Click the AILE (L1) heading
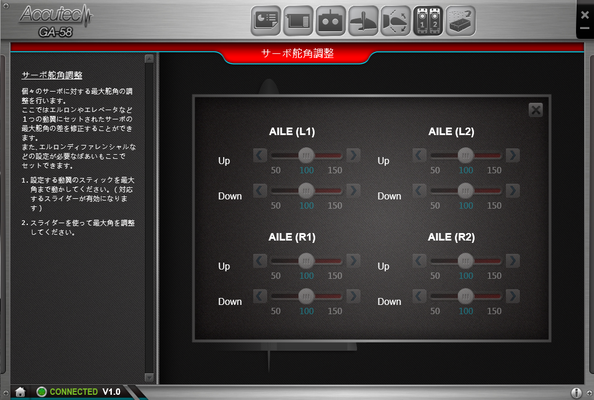The width and height of the screenshot is (594, 400). pyautogui.click(x=292, y=132)
